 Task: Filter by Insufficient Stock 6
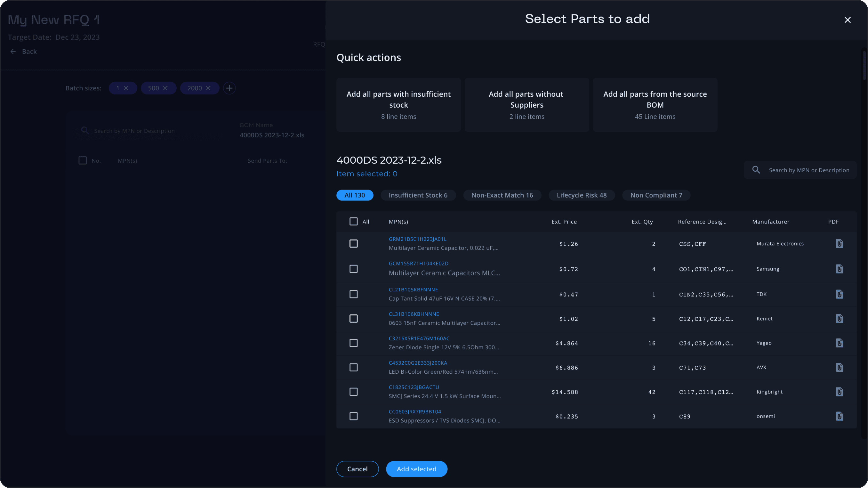point(418,195)
